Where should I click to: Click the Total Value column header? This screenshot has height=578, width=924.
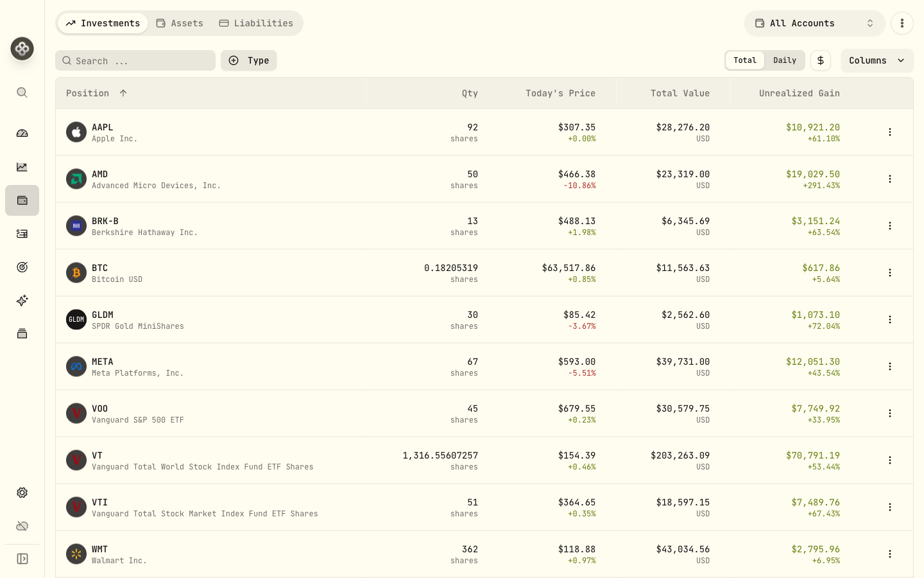(x=680, y=93)
